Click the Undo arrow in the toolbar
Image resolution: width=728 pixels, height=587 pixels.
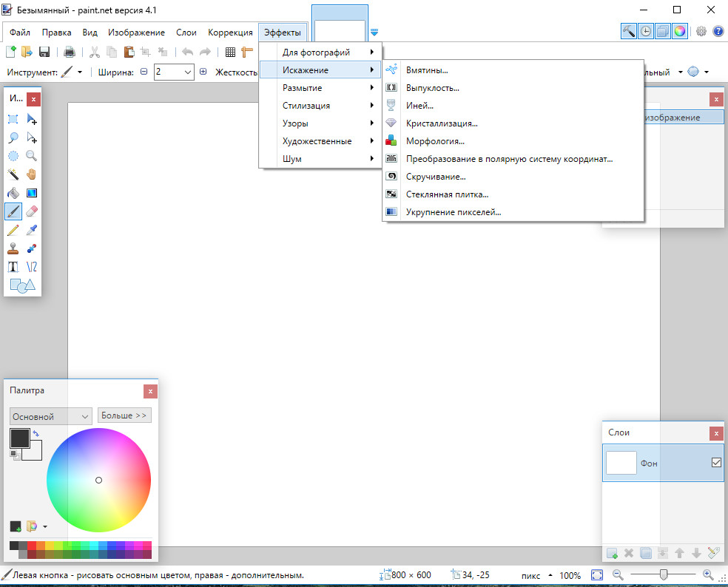click(x=186, y=52)
